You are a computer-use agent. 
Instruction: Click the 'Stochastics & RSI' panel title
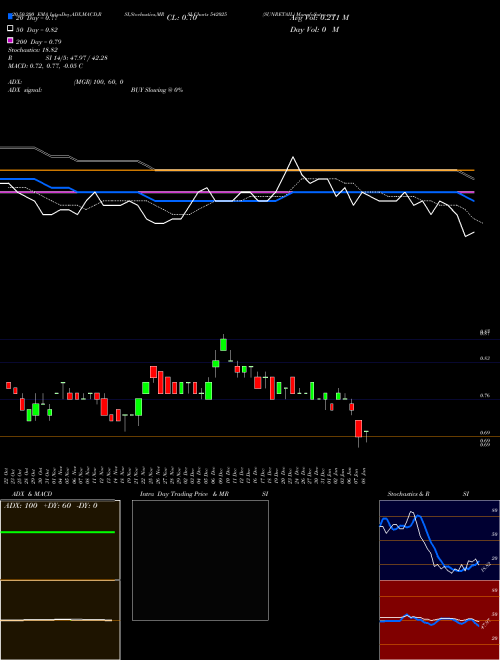tap(428, 494)
